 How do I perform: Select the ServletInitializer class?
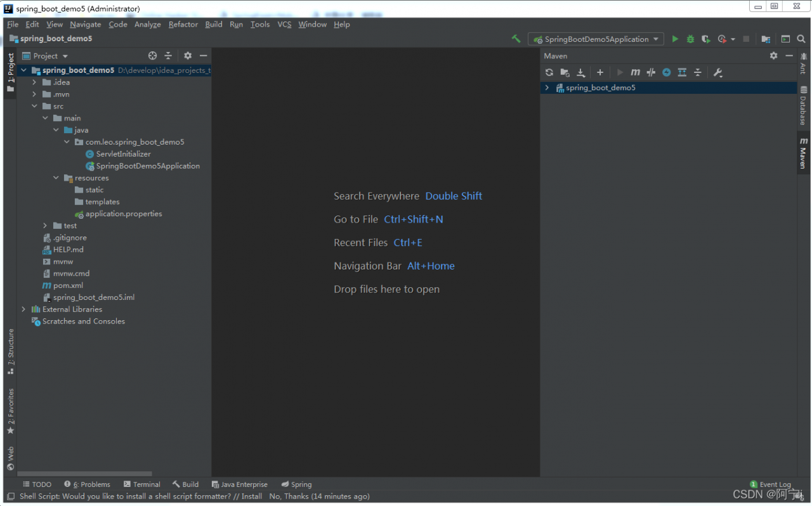[x=123, y=154]
